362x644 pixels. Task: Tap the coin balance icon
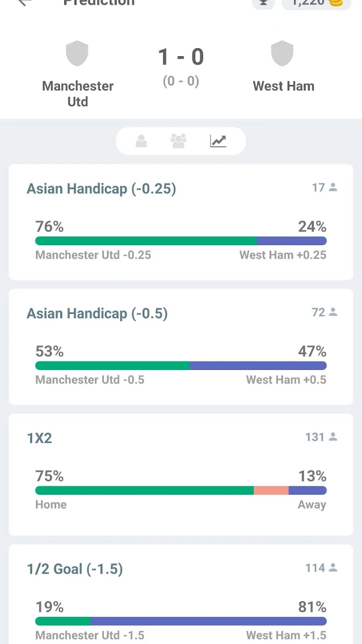[336, 2]
